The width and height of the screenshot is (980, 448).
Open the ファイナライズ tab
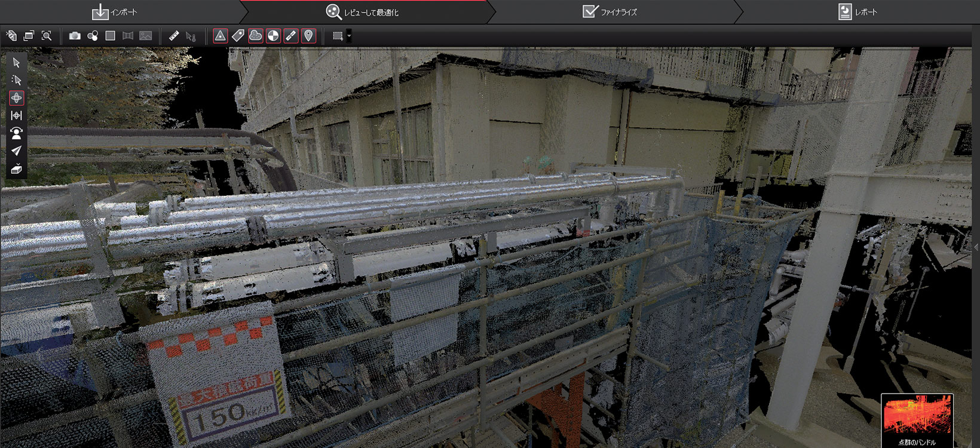click(610, 12)
